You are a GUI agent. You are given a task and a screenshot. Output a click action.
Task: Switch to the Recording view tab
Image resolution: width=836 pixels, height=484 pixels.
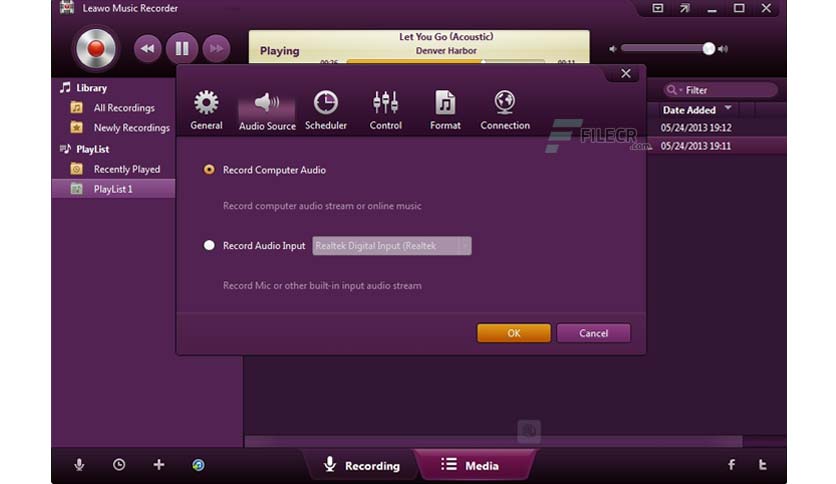pyautogui.click(x=361, y=465)
